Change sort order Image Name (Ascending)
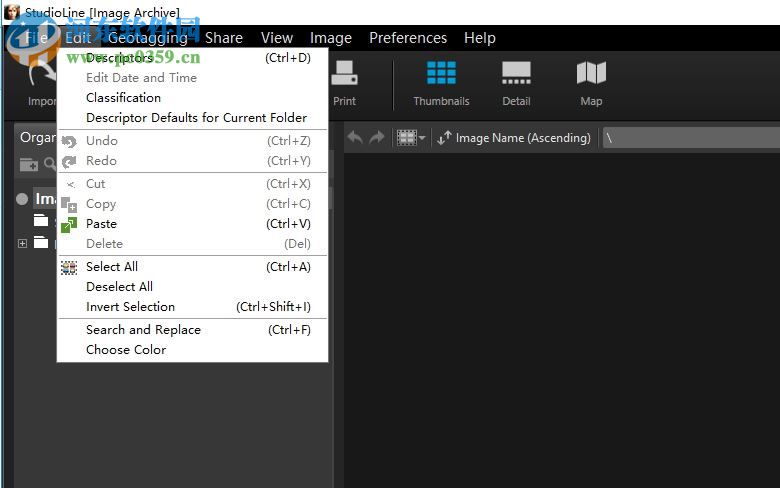Image resolution: width=780 pixels, height=488 pixels. 514,138
